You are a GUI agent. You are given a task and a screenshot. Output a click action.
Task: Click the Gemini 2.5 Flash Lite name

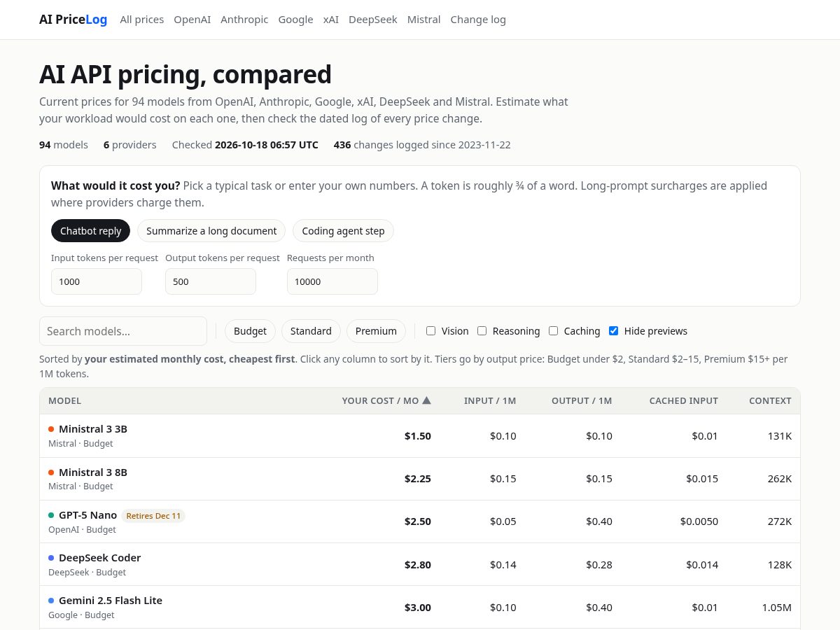(111, 601)
